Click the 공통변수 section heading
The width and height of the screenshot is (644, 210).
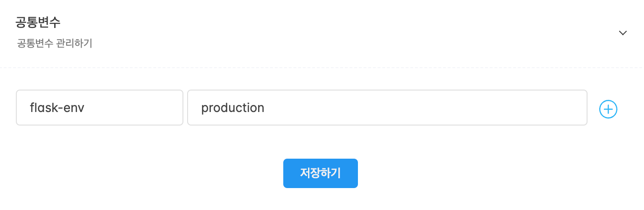pyautogui.click(x=38, y=21)
